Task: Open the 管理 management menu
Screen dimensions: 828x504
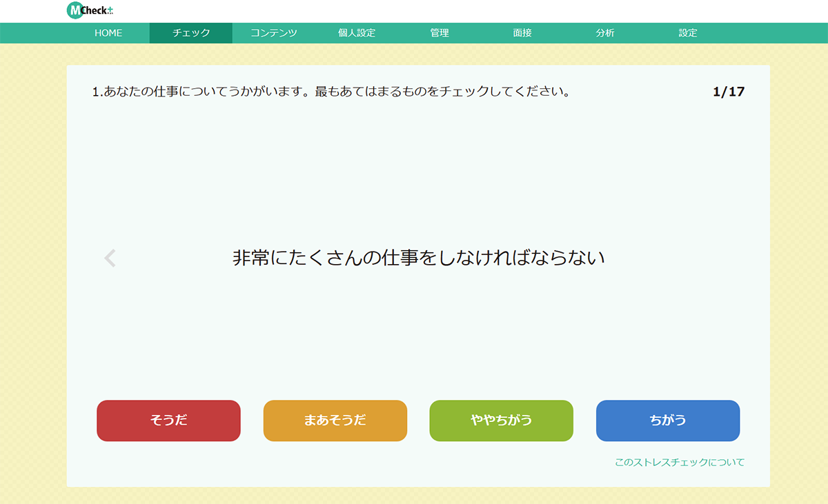Action: [x=440, y=32]
